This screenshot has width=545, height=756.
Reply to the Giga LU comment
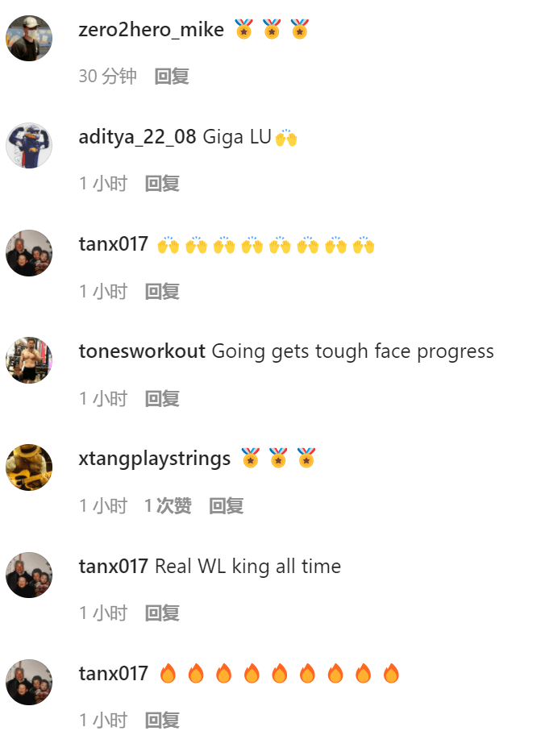coord(162,184)
